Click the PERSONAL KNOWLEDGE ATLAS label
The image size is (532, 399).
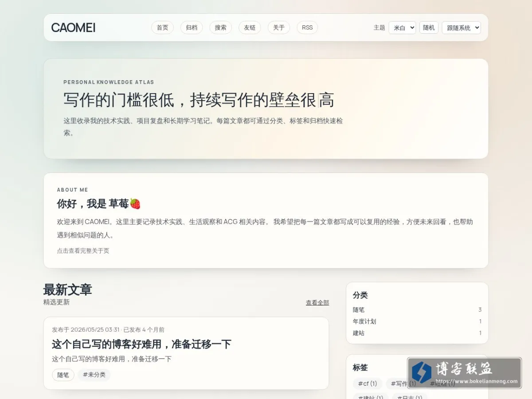point(109,82)
